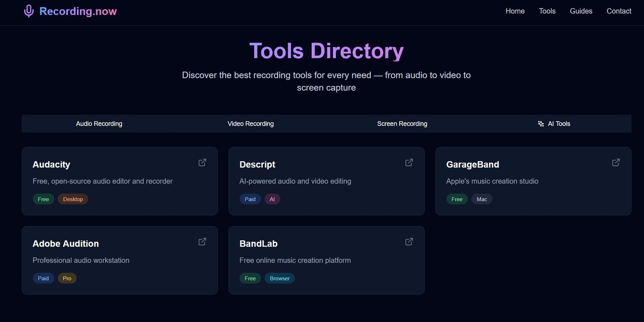The image size is (644, 322).
Task: Click the 'Discover the best recording tools' subtitle
Action: tap(326, 81)
